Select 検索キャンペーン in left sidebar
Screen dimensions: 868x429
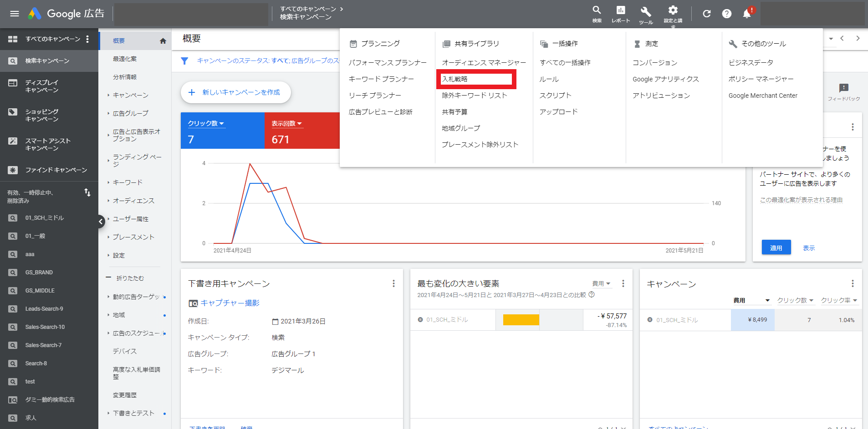[x=49, y=61]
